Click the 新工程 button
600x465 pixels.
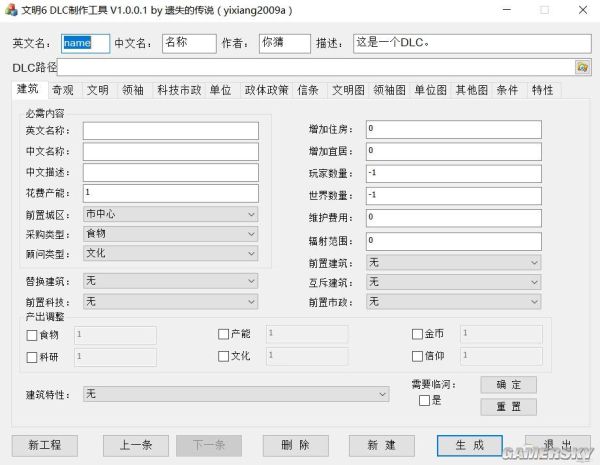click(44, 445)
